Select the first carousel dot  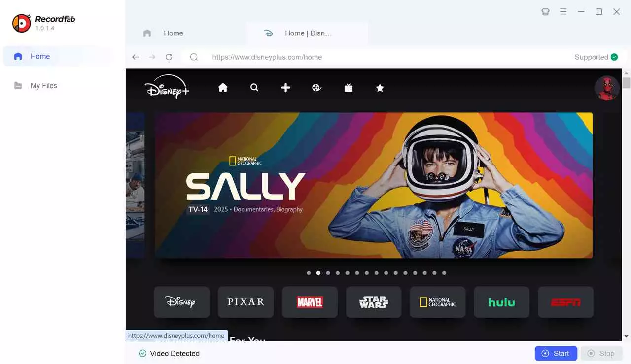pyautogui.click(x=309, y=273)
